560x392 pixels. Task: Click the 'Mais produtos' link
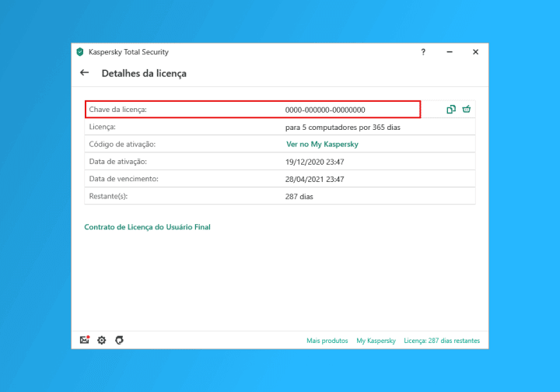[327, 341]
